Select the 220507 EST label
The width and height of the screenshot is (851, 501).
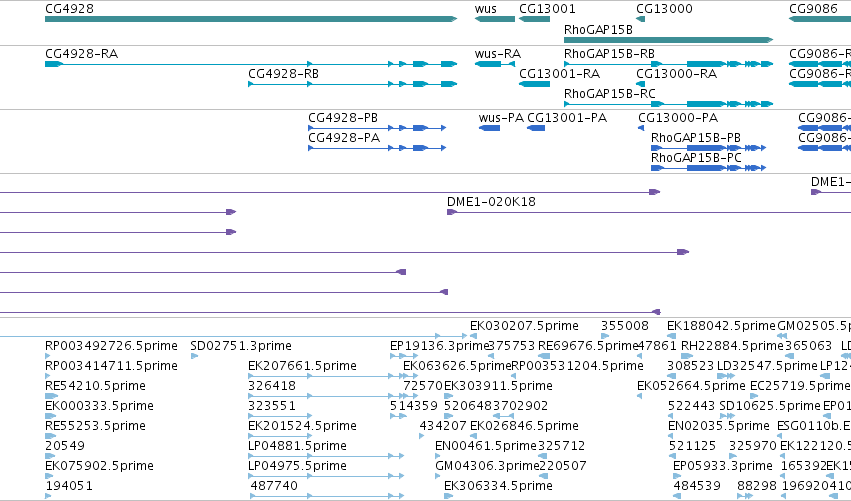point(563,466)
